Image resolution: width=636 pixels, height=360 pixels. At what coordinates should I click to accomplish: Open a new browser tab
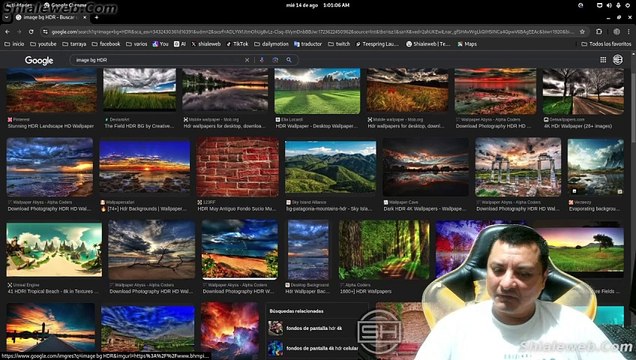click(x=97, y=17)
